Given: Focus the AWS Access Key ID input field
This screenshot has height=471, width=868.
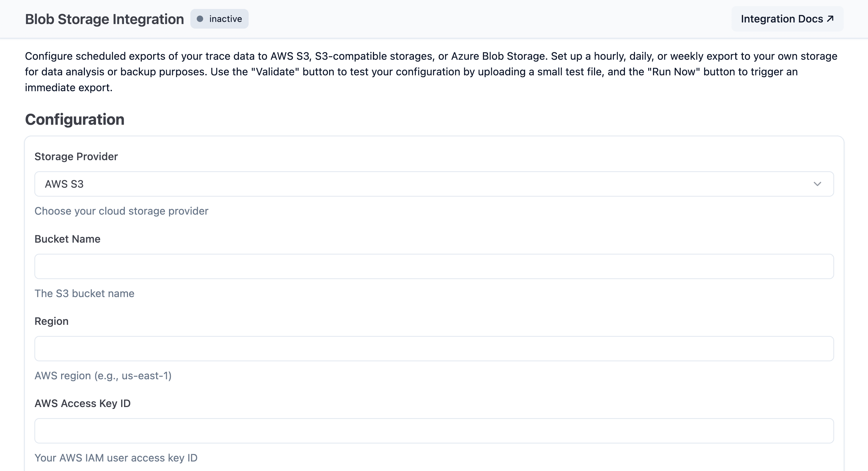Looking at the screenshot, I should click(x=434, y=431).
